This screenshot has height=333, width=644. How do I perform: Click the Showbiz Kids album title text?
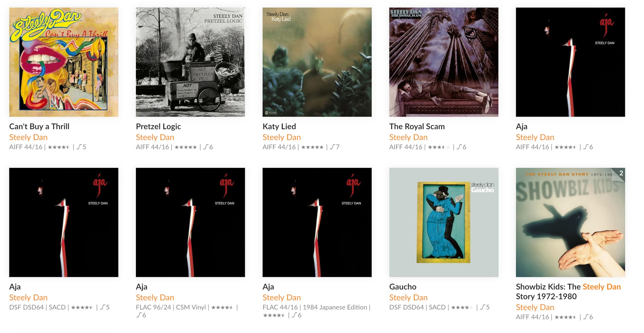(x=568, y=291)
